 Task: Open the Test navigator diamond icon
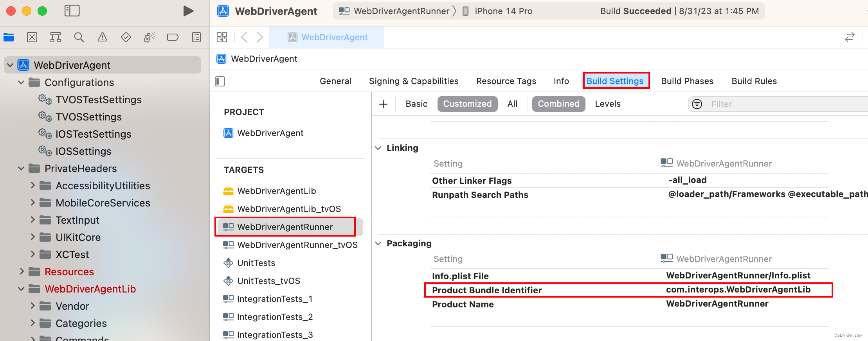(126, 37)
